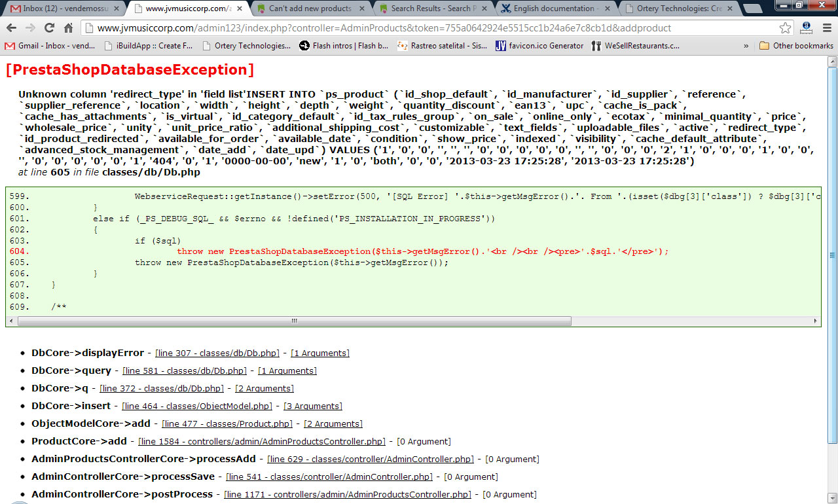
Task: Click the page scroll-up arrow
Action: pyautogui.click(x=832, y=60)
